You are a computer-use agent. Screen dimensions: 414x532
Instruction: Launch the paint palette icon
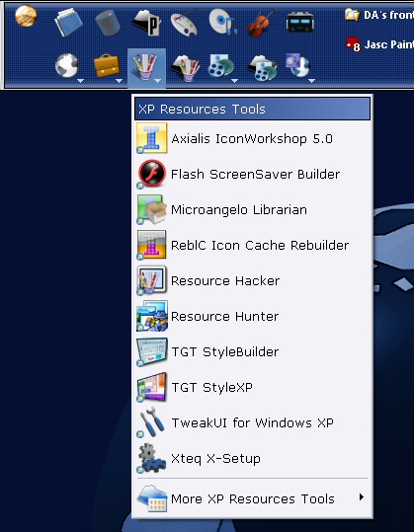[x=184, y=23]
